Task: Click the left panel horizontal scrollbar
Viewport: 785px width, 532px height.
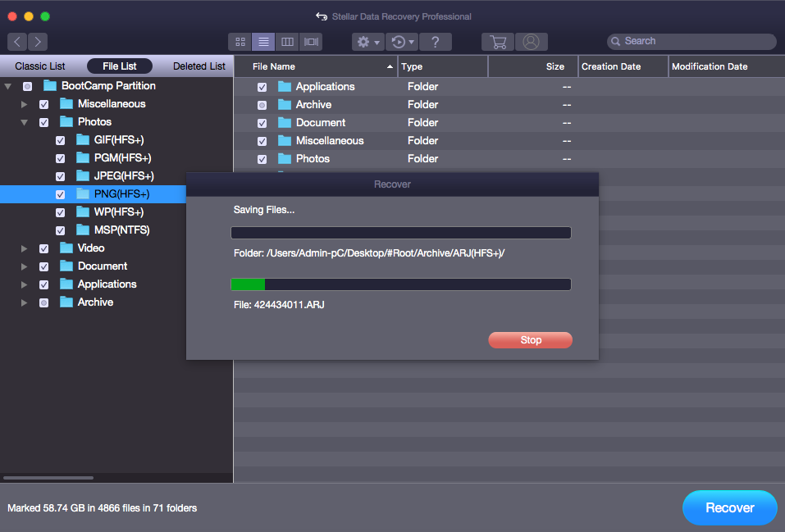Action: point(48,478)
